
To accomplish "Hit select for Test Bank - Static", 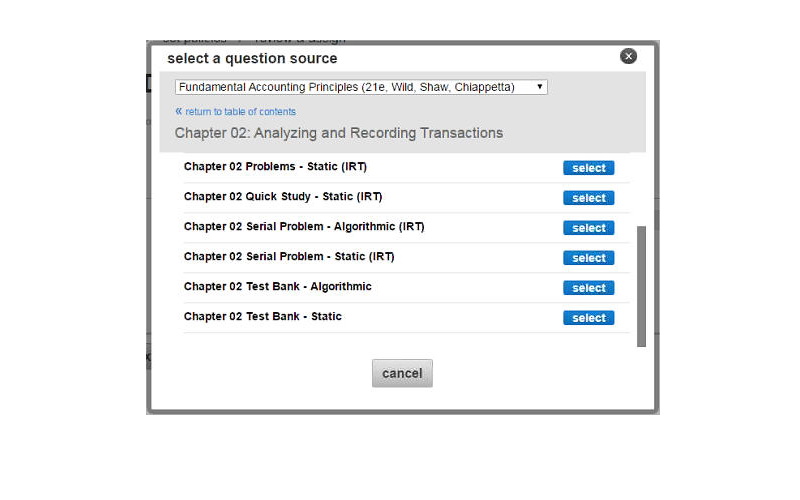I will click(x=588, y=318).
